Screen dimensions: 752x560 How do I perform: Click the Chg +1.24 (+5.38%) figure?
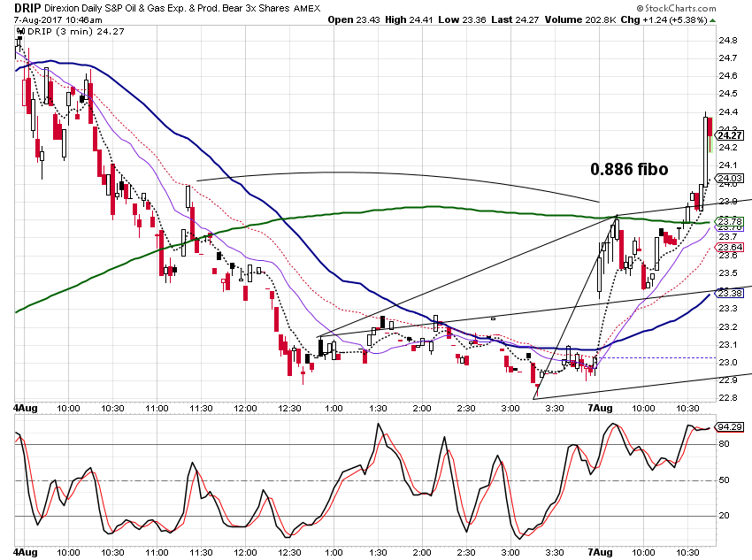(664, 20)
